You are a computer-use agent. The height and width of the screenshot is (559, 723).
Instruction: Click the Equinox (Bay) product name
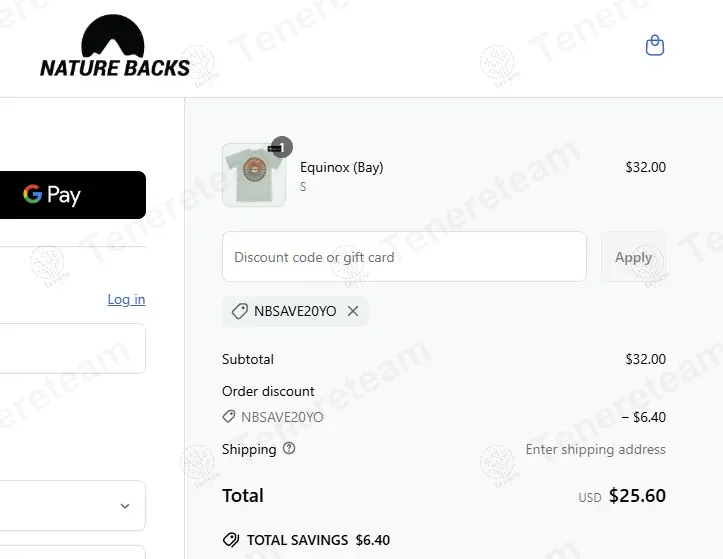(342, 167)
